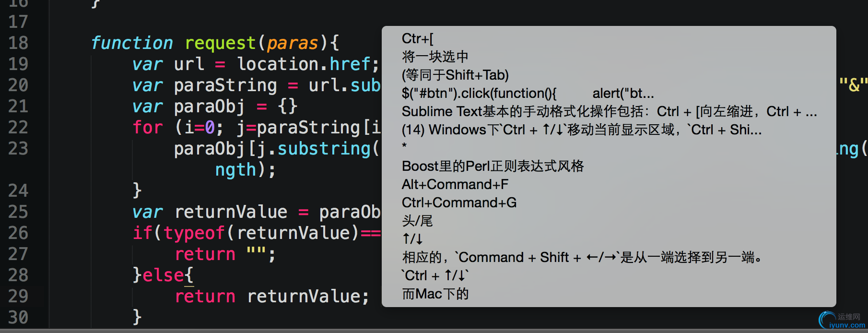This screenshot has width=868, height=333.
Task: Choose the 'Sublime Text基本的手动格式化操作包括' entry
Action: [x=609, y=111]
